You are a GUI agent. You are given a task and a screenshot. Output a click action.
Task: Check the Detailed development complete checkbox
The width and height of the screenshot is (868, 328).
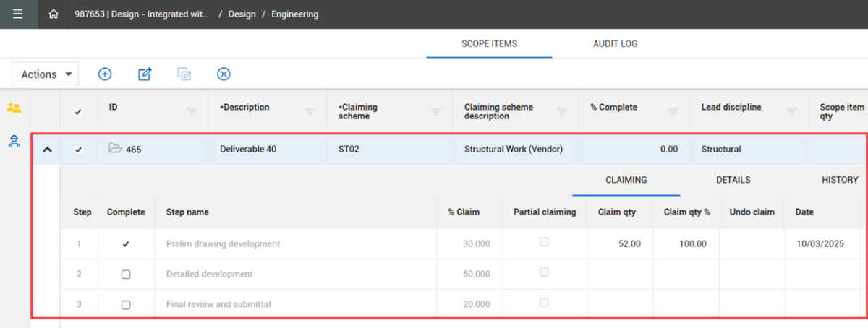126,275
